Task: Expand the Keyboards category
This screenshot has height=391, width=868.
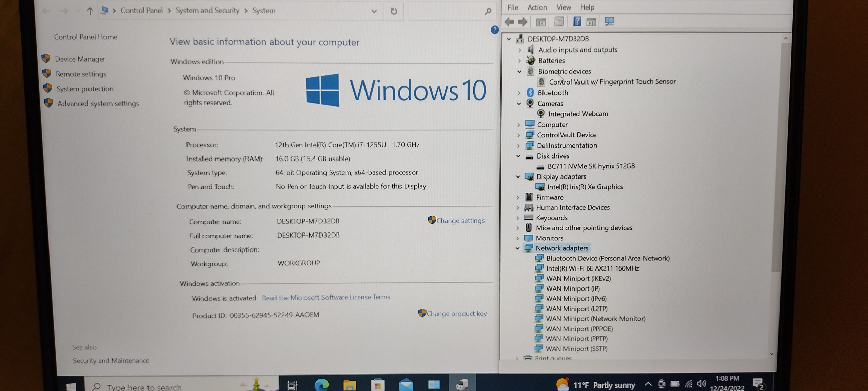Action: [518, 218]
